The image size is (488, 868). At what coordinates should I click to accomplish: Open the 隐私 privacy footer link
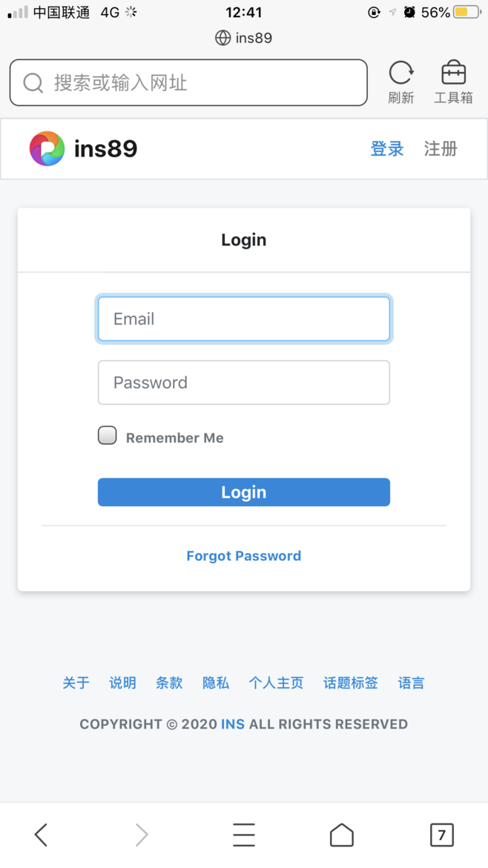point(216,683)
